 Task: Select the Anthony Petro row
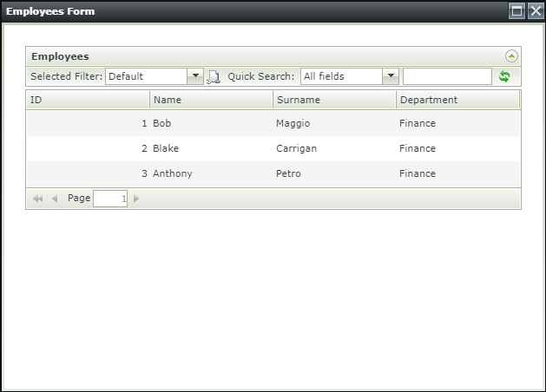(273, 173)
